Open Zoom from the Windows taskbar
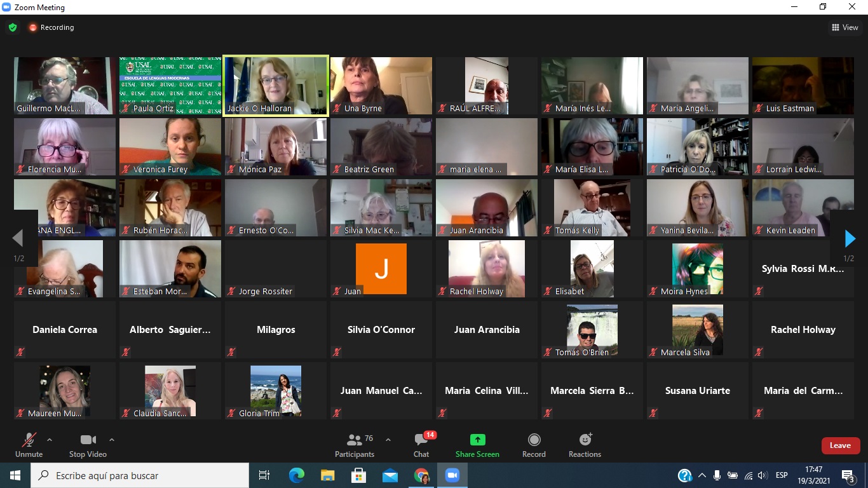 452,475
